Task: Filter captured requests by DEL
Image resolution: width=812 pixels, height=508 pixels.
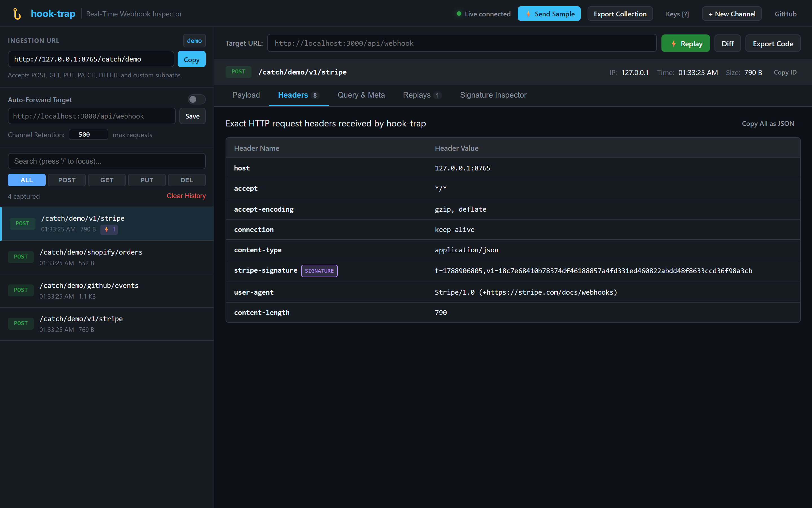Action: click(x=187, y=180)
